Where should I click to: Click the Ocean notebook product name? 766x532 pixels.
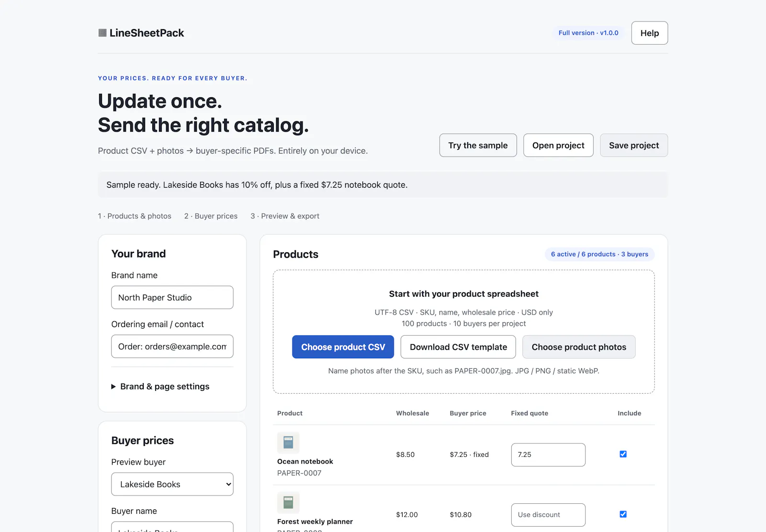coord(305,462)
